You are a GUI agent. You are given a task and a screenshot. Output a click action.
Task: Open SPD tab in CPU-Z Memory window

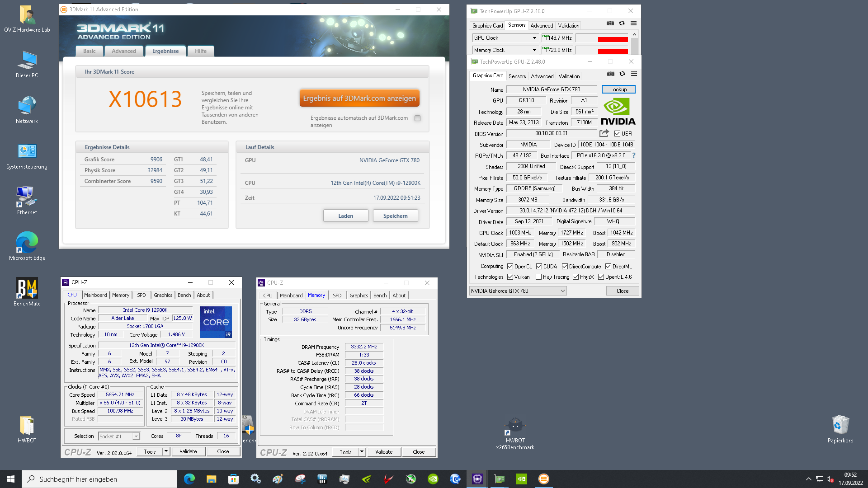click(x=337, y=296)
